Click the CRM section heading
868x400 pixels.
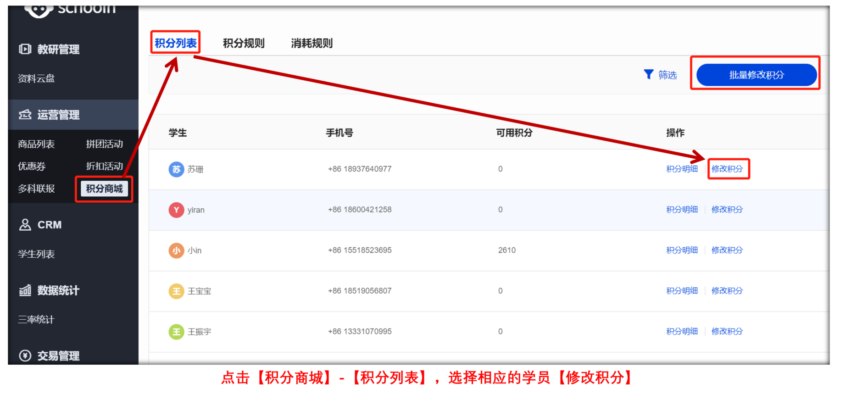tap(50, 225)
